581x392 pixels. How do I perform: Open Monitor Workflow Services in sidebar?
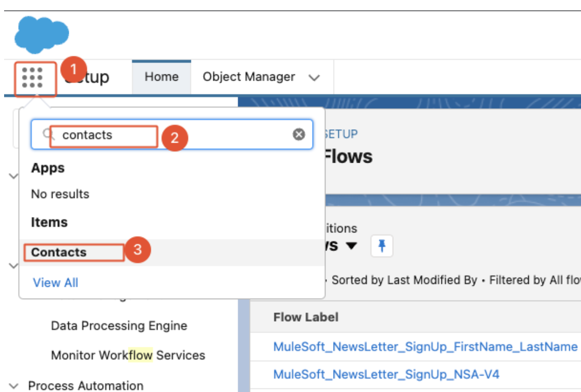click(128, 355)
